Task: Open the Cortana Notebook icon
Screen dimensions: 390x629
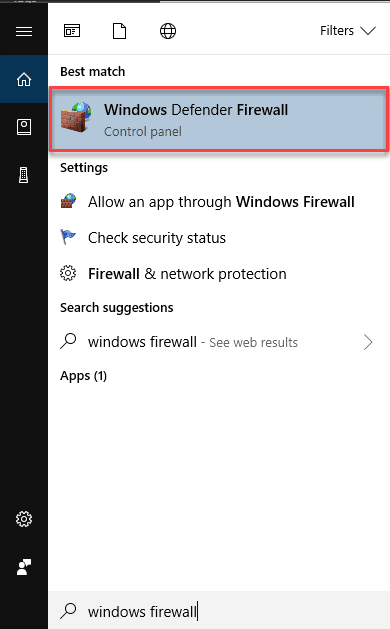Action: point(24,127)
